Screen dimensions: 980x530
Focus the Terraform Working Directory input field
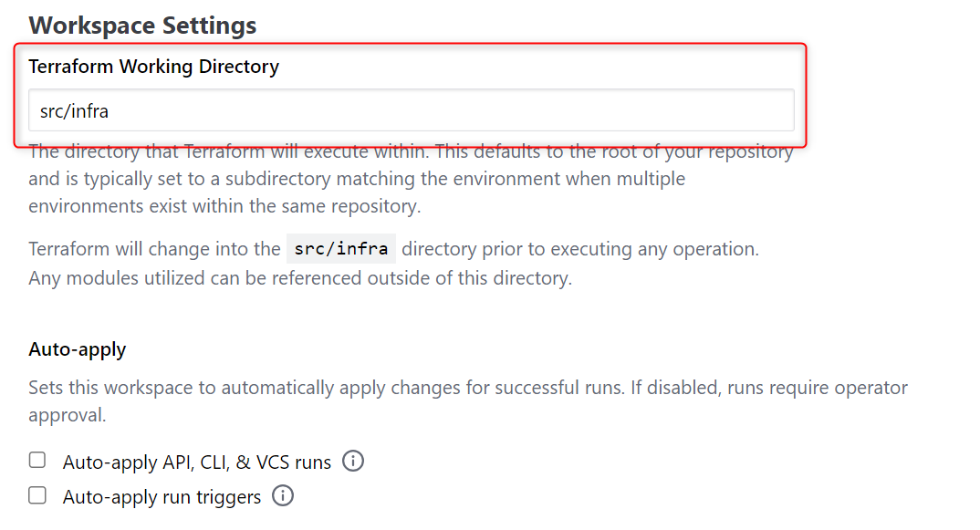pyautogui.click(x=411, y=110)
